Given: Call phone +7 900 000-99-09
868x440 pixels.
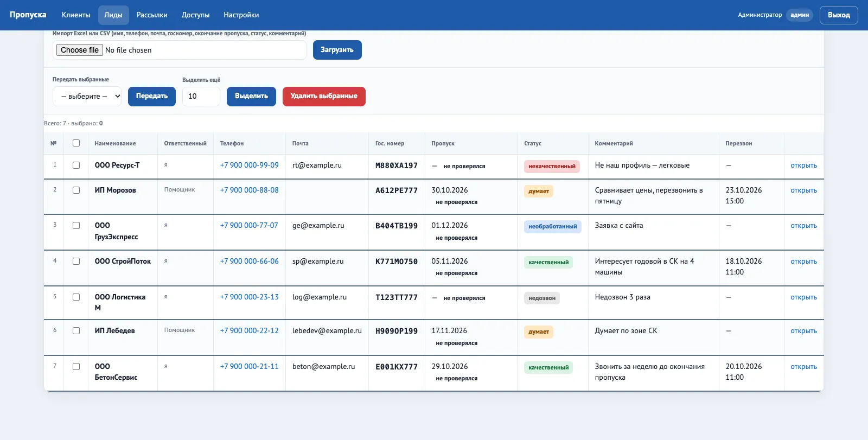Looking at the screenshot, I should 249,165.
